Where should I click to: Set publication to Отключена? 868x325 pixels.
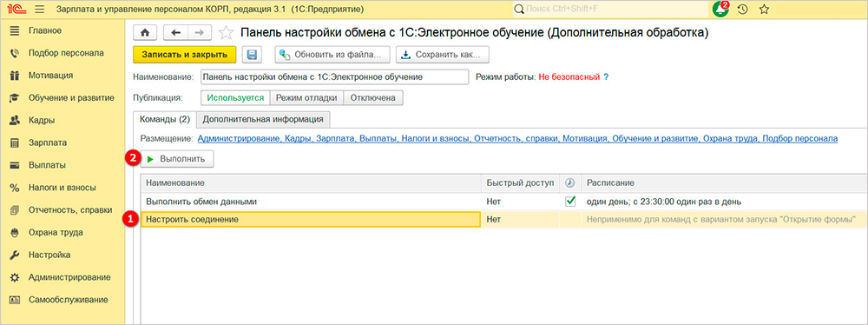373,97
